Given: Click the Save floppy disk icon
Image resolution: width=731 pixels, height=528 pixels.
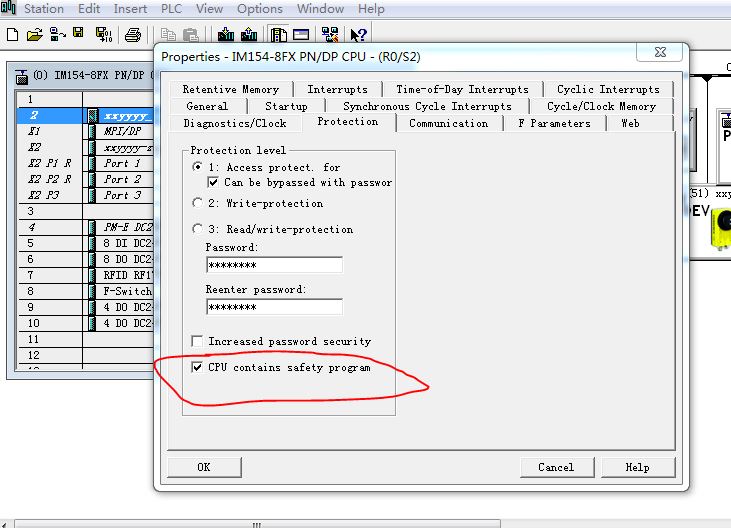Looking at the screenshot, I should 78,33.
